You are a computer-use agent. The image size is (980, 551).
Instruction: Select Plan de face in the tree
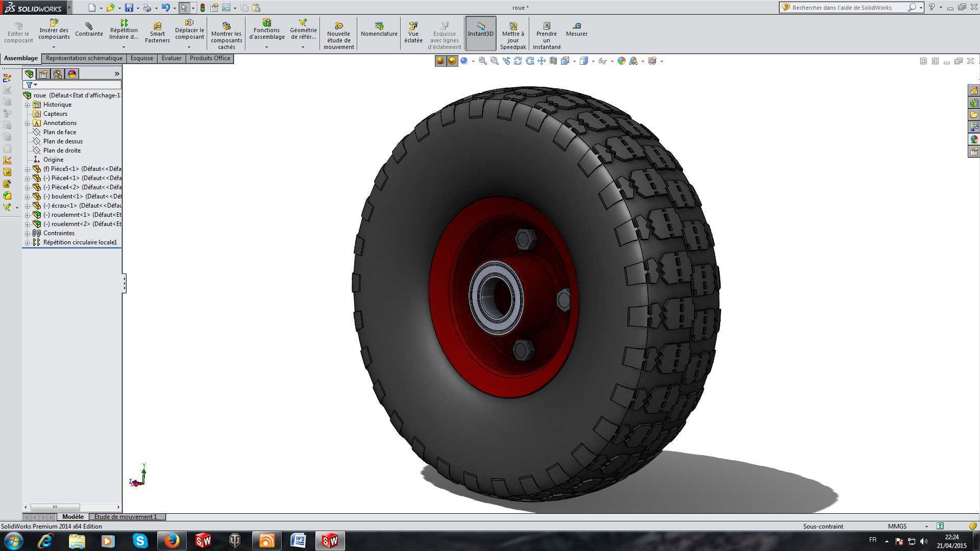60,132
